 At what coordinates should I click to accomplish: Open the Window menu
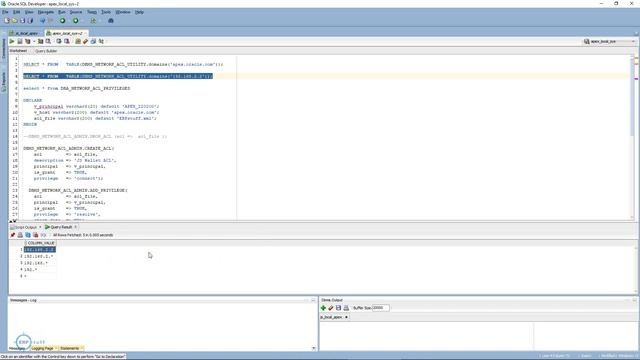(x=123, y=12)
